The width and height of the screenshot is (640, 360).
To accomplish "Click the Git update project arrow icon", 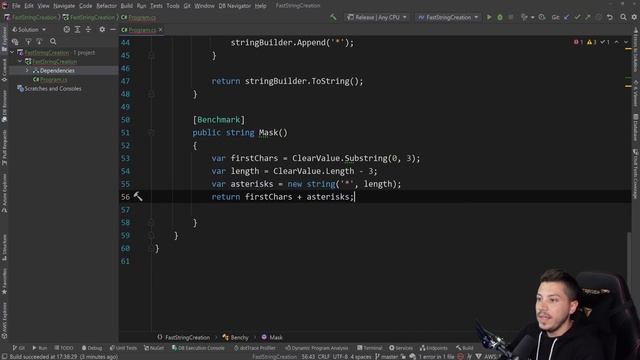I will point(567,17).
